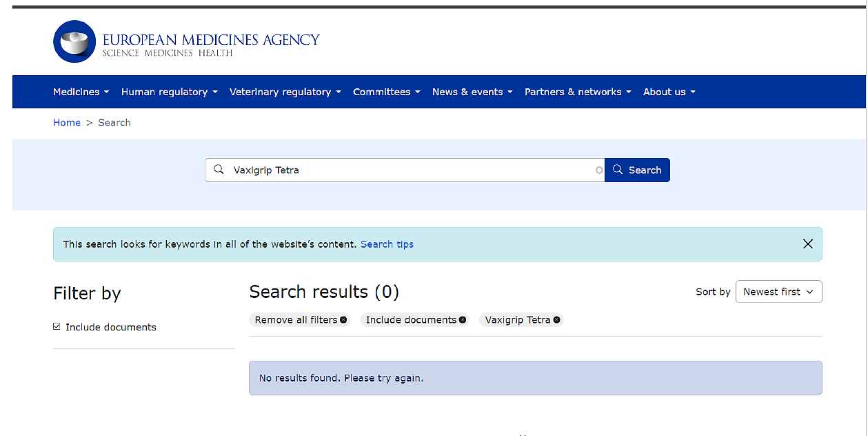Remove the 'Vaxigrip Tetra' filter chip

pyautogui.click(x=557, y=320)
